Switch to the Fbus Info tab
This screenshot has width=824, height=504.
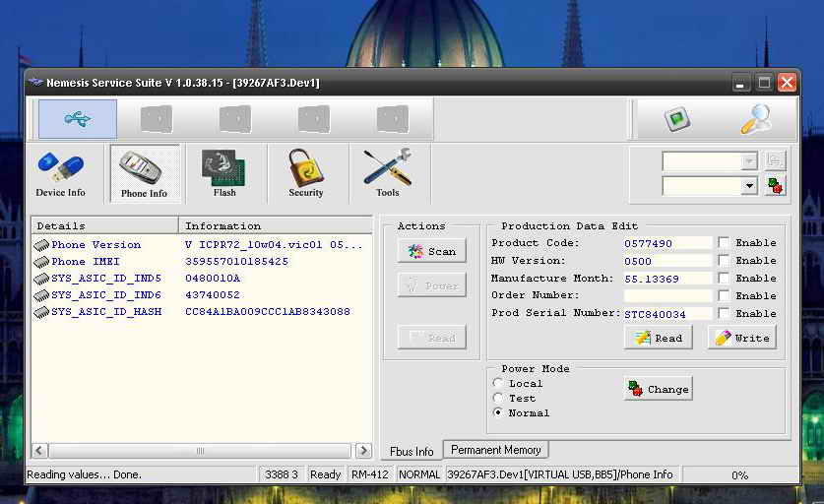(x=412, y=452)
